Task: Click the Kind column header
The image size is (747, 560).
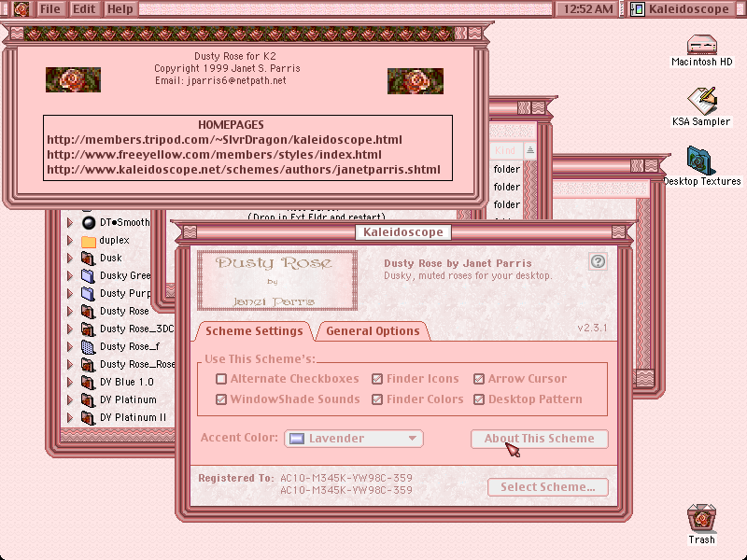Action: pyautogui.click(x=505, y=150)
